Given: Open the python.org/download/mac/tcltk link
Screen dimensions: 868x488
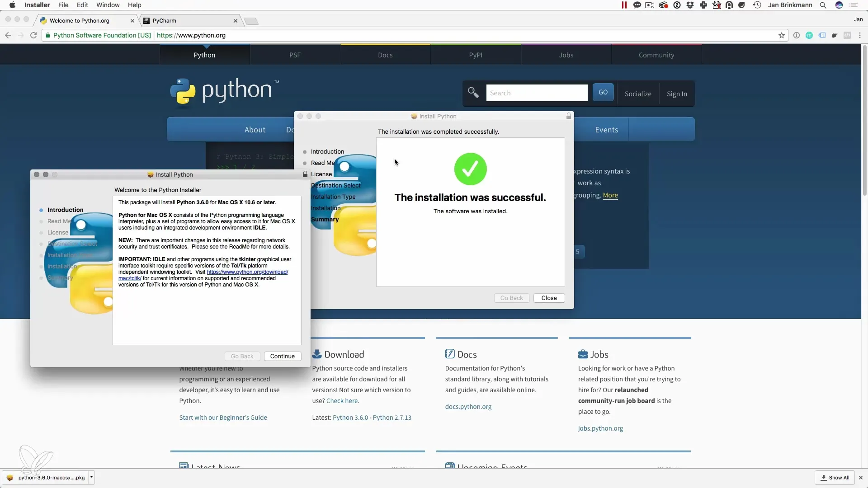Looking at the screenshot, I should pos(247,272).
